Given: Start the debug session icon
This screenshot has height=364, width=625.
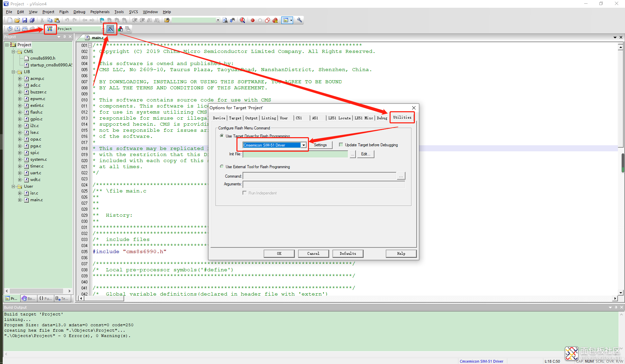Looking at the screenshot, I should coord(242,20).
